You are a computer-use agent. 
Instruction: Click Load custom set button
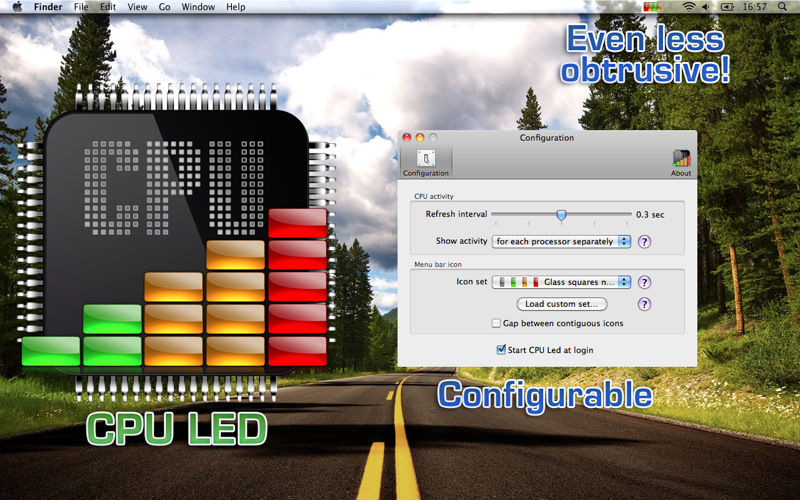pyautogui.click(x=562, y=304)
